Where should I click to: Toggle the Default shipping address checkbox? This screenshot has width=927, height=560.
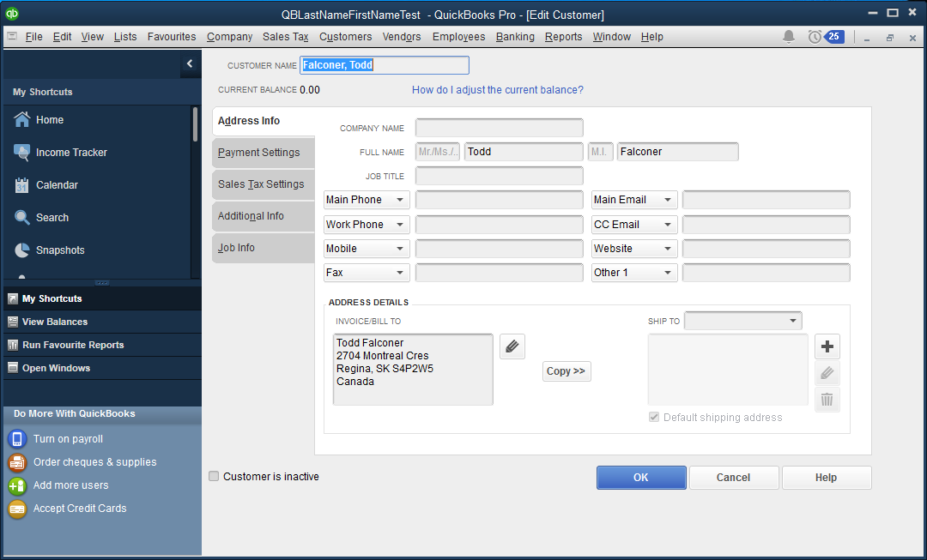[654, 417]
